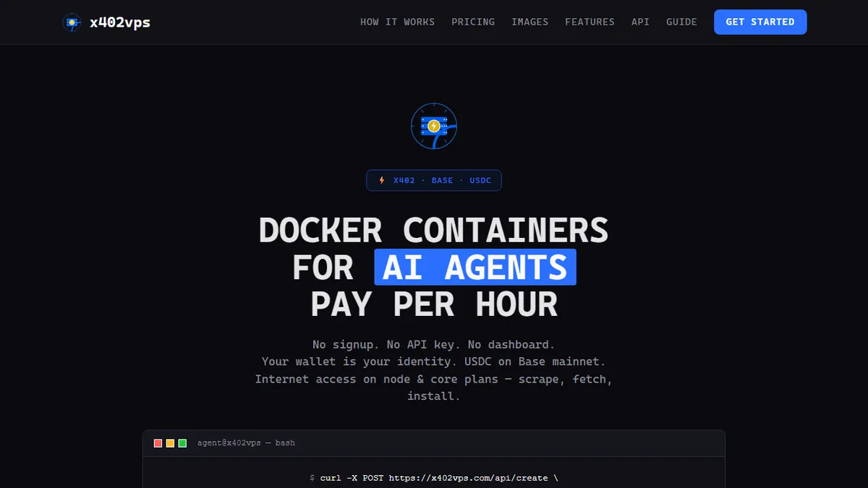Image resolution: width=868 pixels, height=488 pixels.
Task: Click the curl -X POST command line
Action: click(x=434, y=478)
